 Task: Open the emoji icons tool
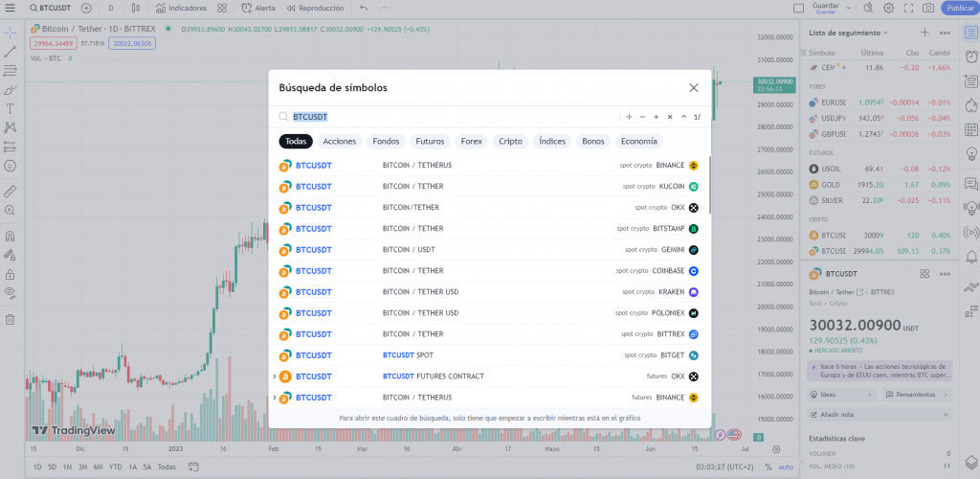click(10, 166)
